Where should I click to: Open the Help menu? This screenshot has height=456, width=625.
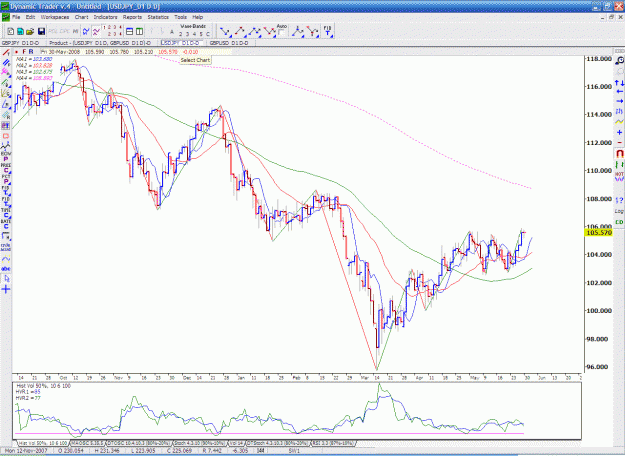[198, 17]
